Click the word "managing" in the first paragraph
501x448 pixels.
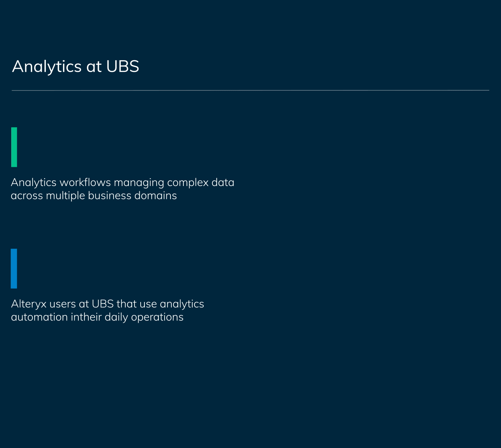coord(139,183)
